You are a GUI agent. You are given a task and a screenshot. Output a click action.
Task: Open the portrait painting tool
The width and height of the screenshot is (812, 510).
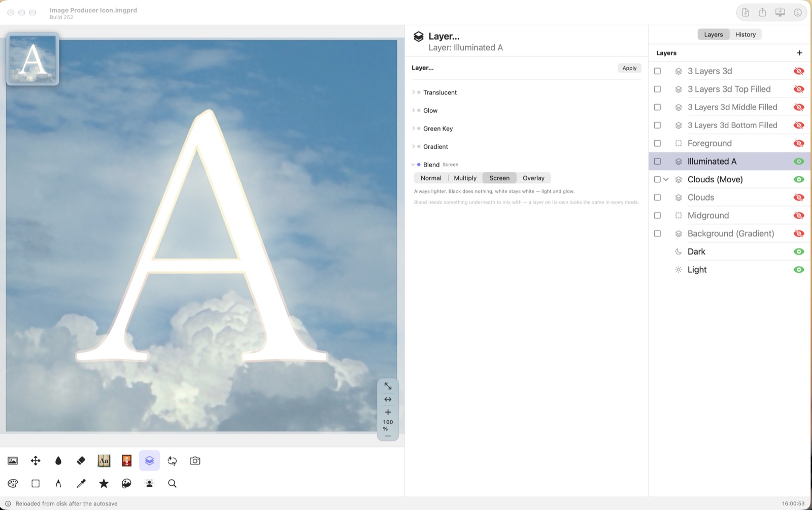127,461
